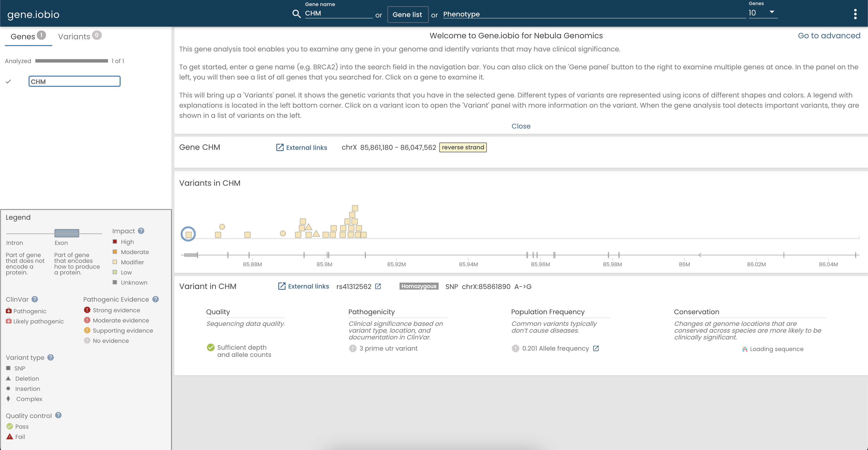
Task: Click the reverse strand badge
Action: (x=463, y=147)
